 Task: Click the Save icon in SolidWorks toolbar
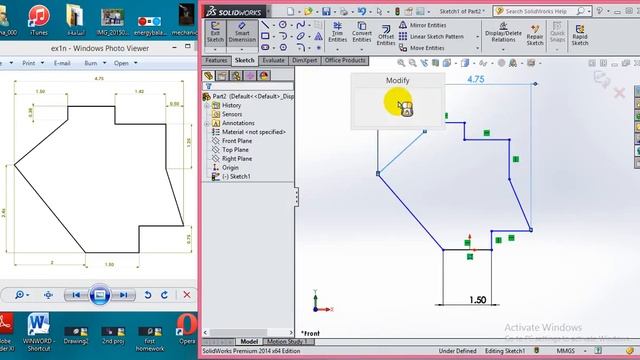[326, 11]
